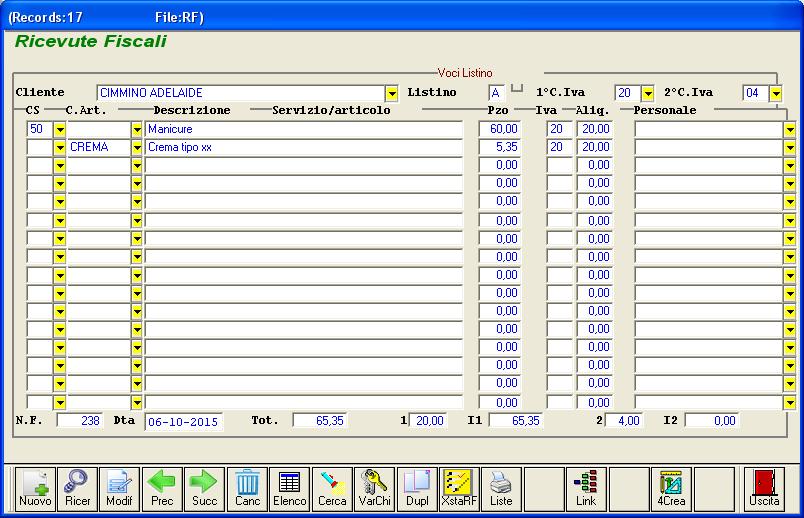Click the Tot. field 65,35
The image size is (804, 518).
[x=320, y=421]
